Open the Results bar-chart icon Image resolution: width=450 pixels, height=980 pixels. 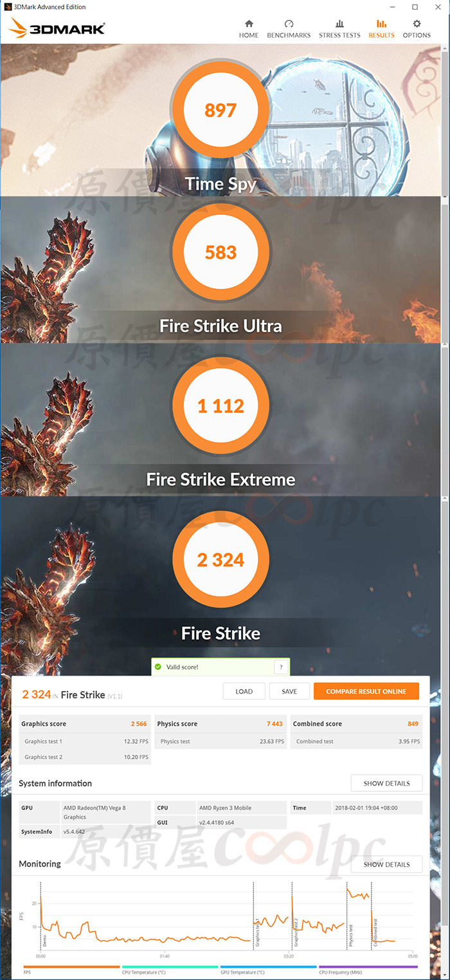coord(381,24)
